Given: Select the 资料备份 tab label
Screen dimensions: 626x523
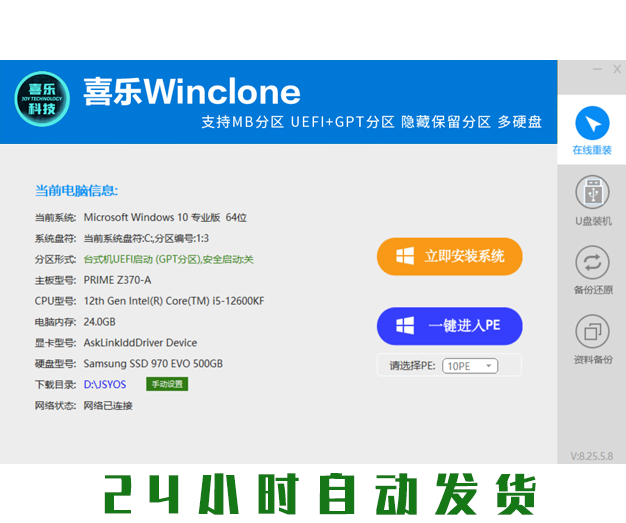Looking at the screenshot, I should [x=593, y=360].
